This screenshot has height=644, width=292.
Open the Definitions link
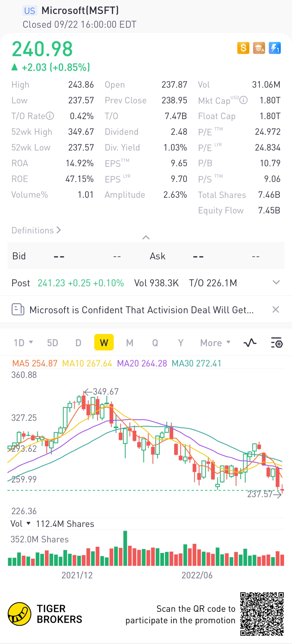36,230
